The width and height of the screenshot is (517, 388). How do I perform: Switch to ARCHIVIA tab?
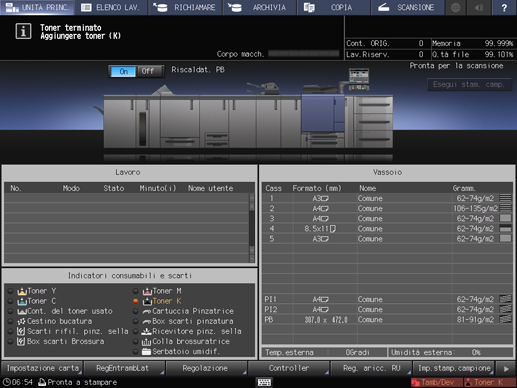[x=260, y=7]
